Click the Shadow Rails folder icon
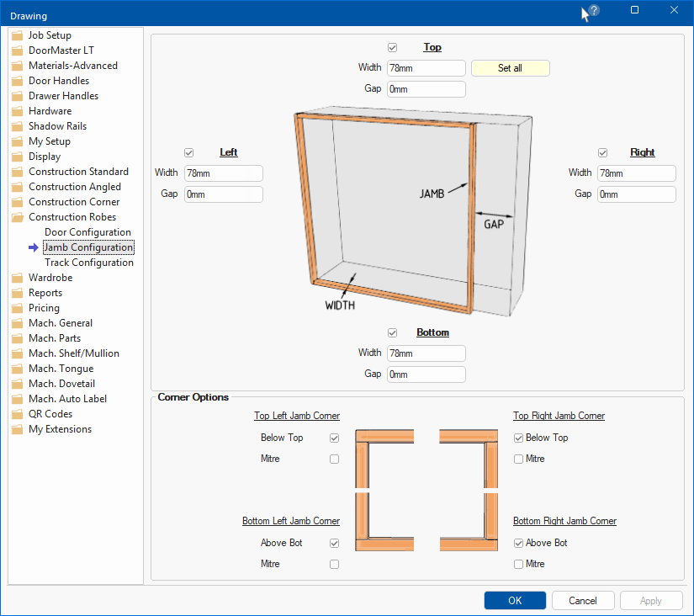The height and width of the screenshot is (616, 694). pyautogui.click(x=18, y=126)
